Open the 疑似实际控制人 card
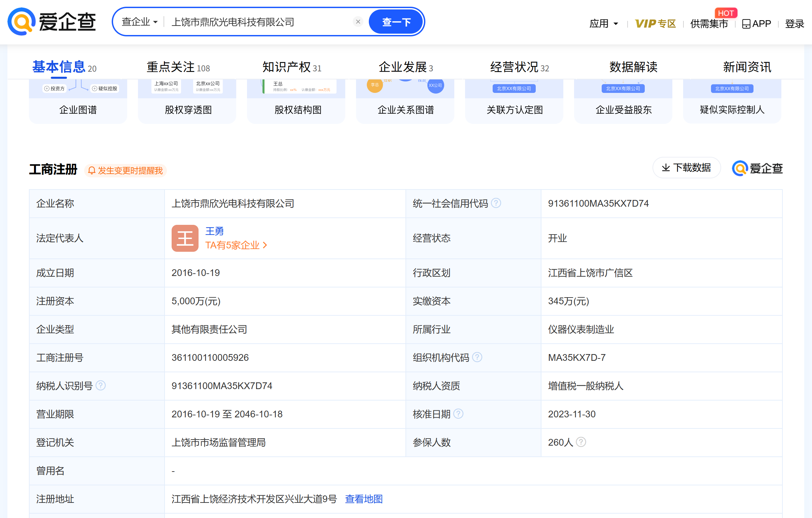812x518 pixels. click(x=732, y=102)
